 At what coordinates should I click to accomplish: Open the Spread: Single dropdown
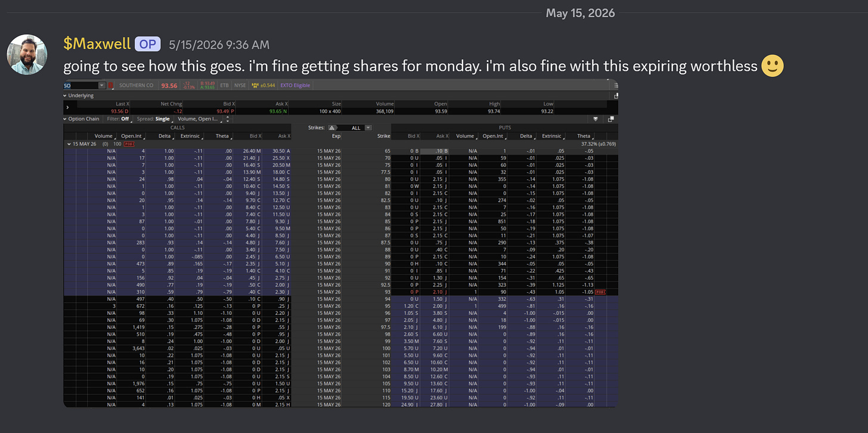pyautogui.click(x=154, y=119)
